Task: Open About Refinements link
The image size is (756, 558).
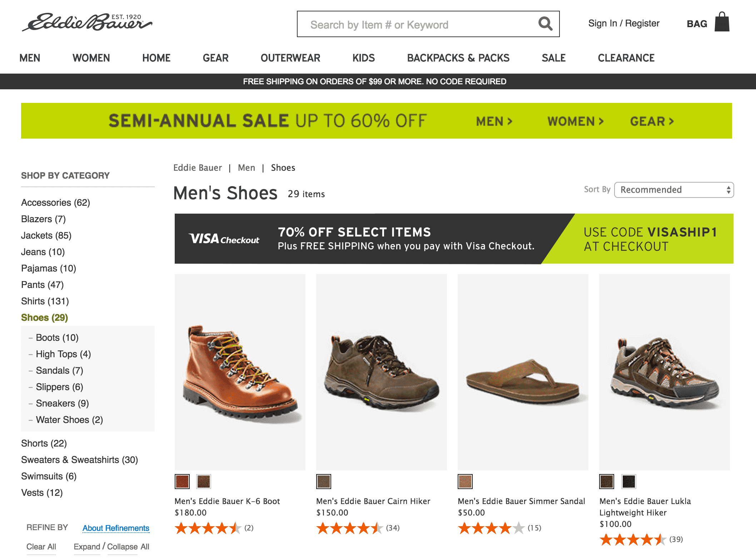Action: pos(116,528)
